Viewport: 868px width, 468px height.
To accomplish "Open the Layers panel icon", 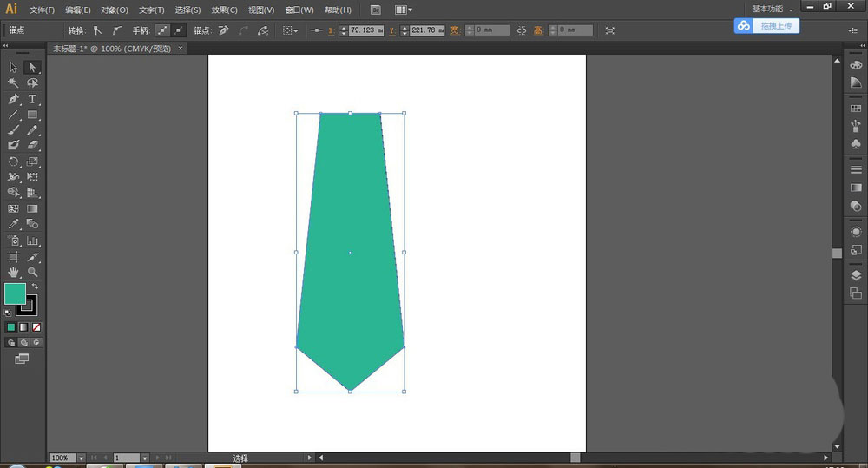I will [856, 276].
